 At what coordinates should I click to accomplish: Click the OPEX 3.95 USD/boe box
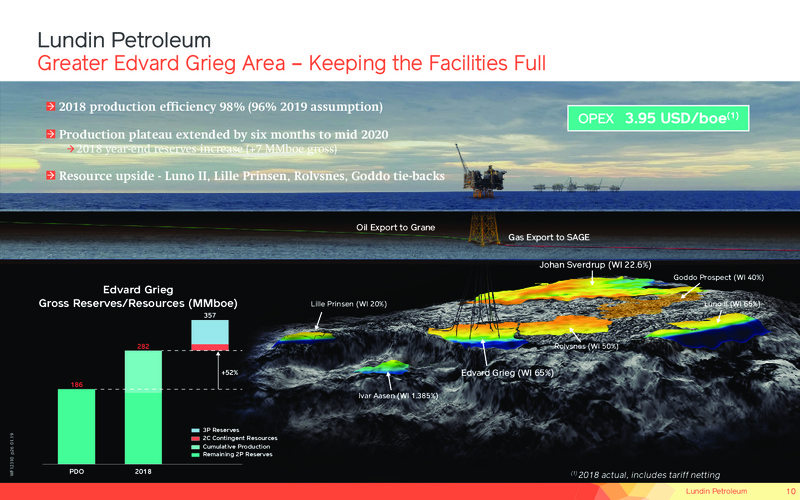[658, 118]
